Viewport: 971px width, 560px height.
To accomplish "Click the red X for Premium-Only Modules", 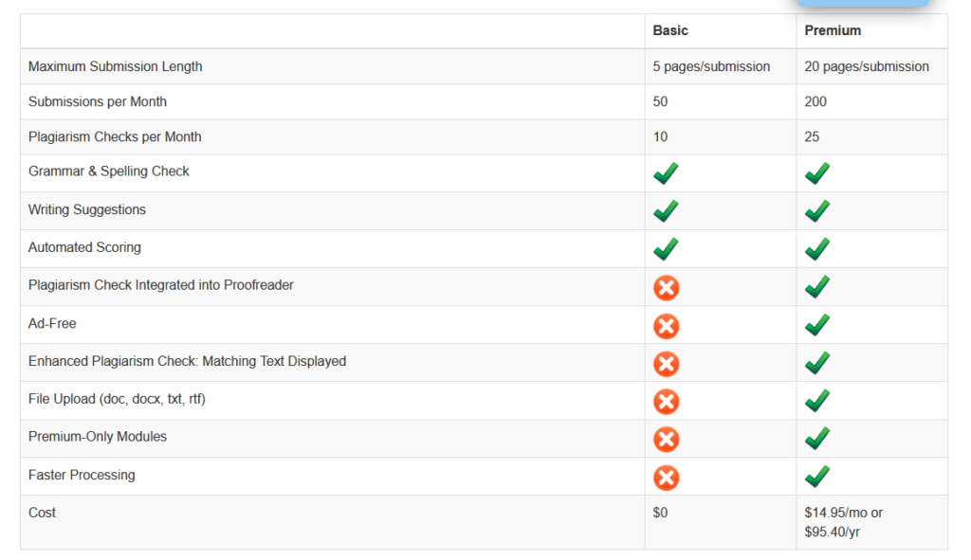I will 667,440.
